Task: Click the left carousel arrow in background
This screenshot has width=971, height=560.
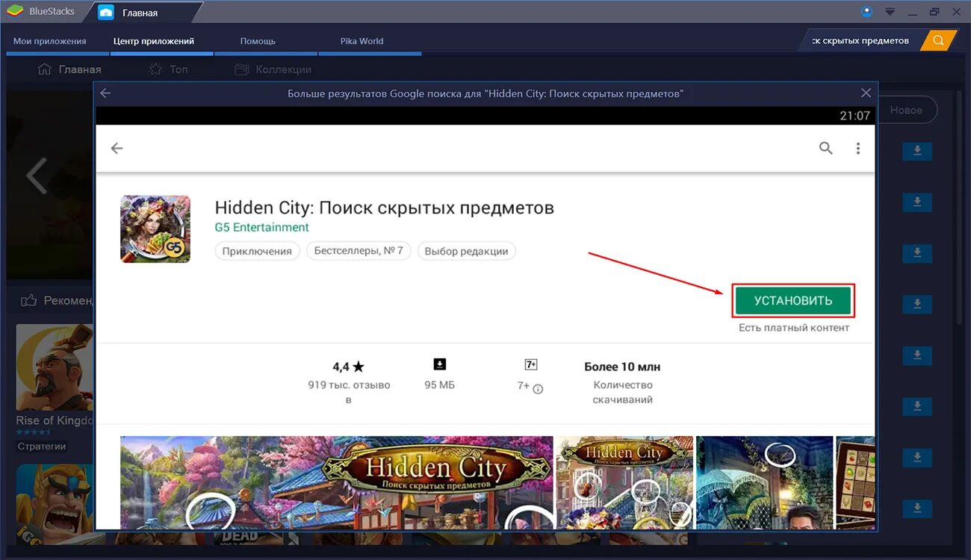Action: pos(36,176)
